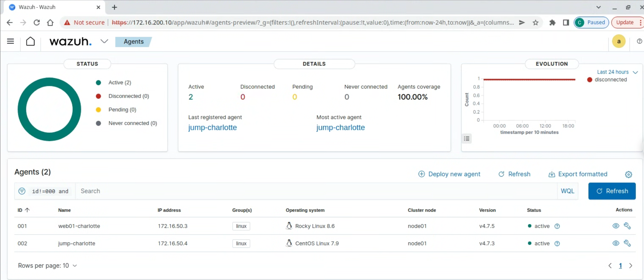Reload the page in browser
Image resolution: width=644 pixels, height=280 pixels.
tap(37, 23)
